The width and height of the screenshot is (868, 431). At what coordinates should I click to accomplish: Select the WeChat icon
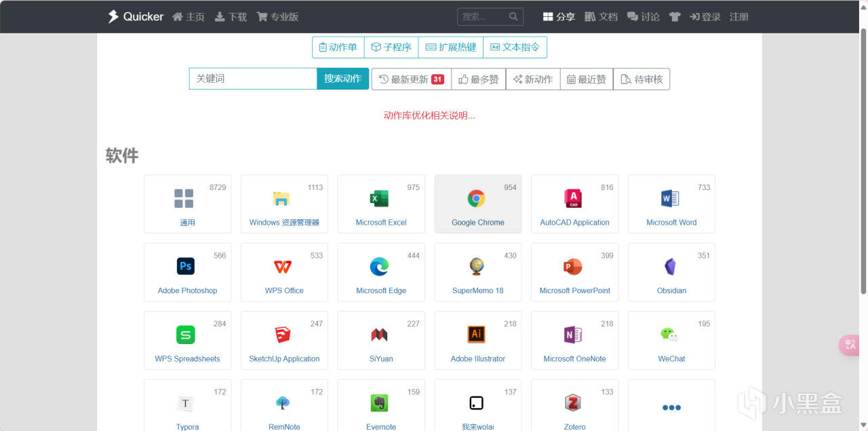pos(670,335)
